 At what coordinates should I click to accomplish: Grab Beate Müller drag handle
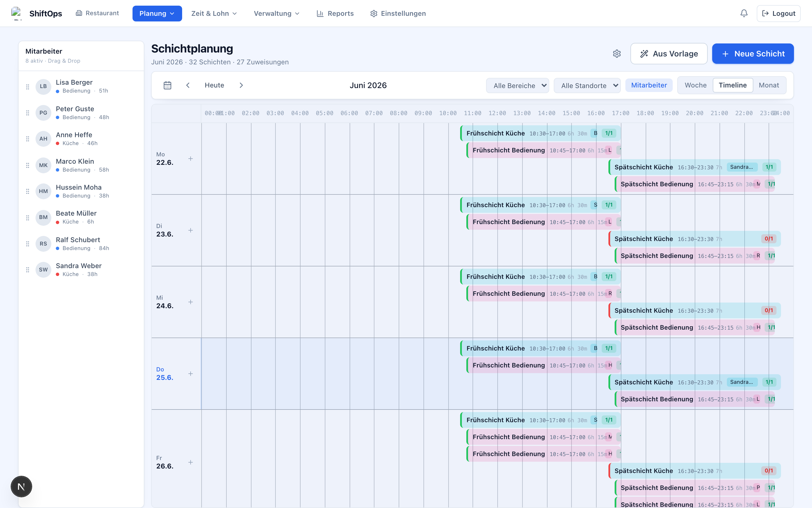coord(28,218)
